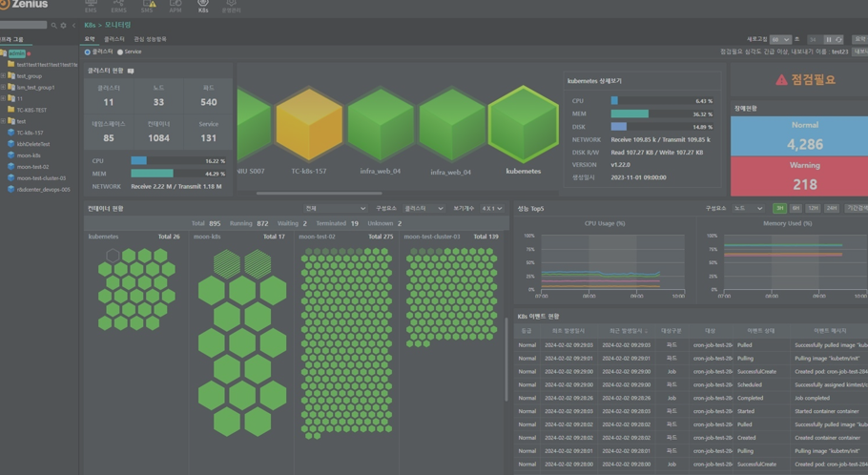Click the Normal 4,286 status tile

799,136
